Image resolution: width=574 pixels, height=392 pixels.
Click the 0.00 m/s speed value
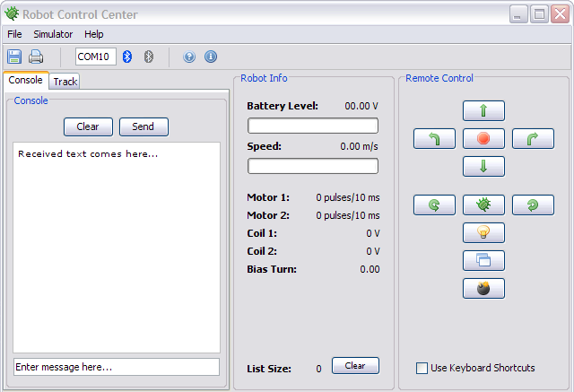pos(359,146)
